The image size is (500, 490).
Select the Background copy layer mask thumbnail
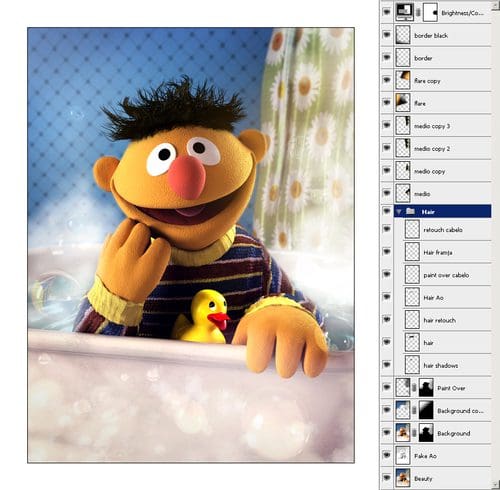coord(426,410)
